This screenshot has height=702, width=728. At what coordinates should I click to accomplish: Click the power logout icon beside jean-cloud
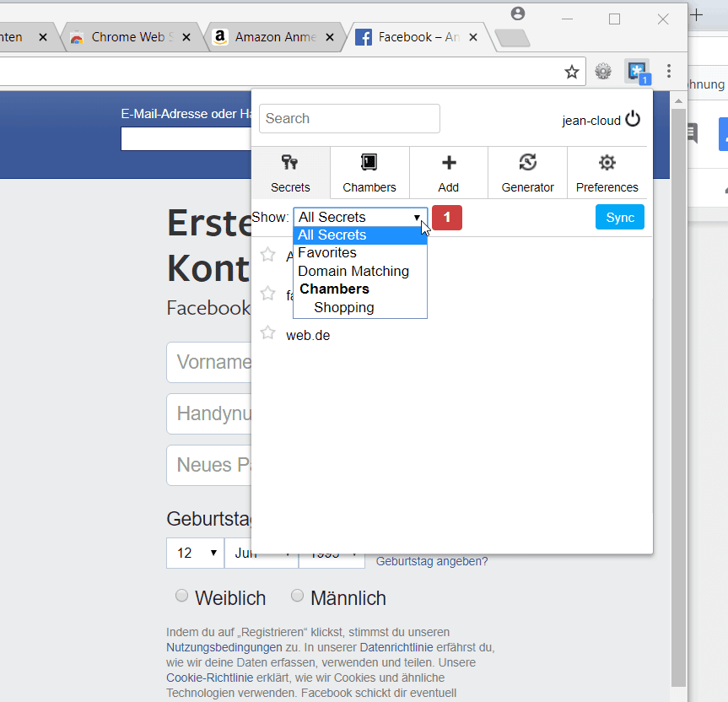click(x=633, y=119)
